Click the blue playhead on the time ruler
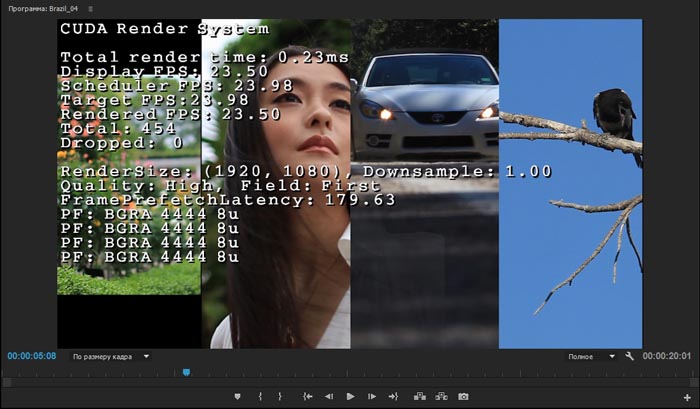 point(187,372)
